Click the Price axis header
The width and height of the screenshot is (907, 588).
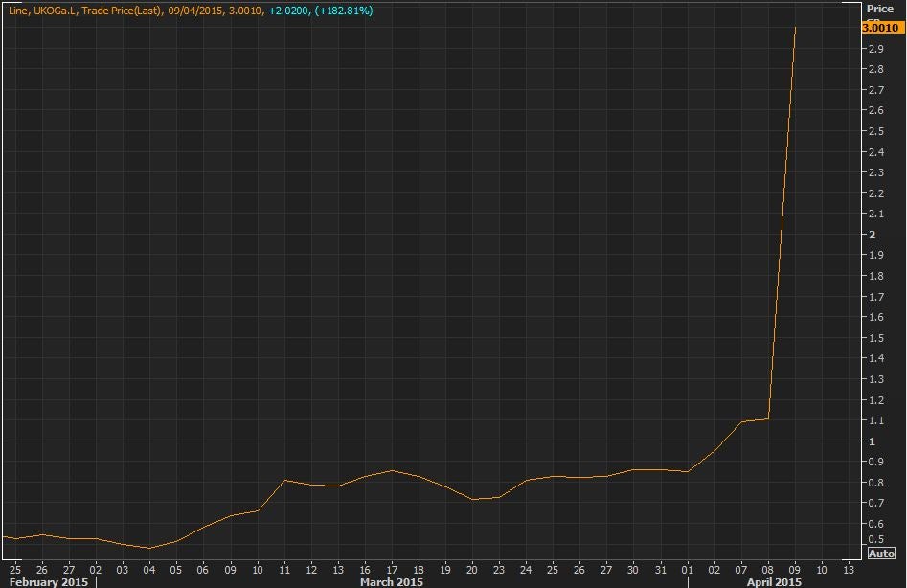click(x=880, y=9)
